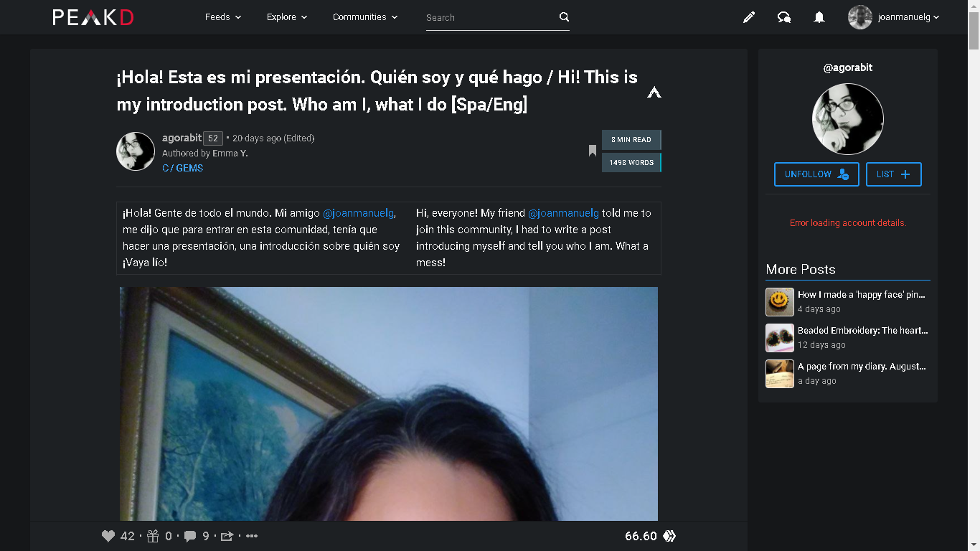This screenshot has height=551, width=980.
Task: Click the 1498 WORDS badge
Action: (631, 163)
